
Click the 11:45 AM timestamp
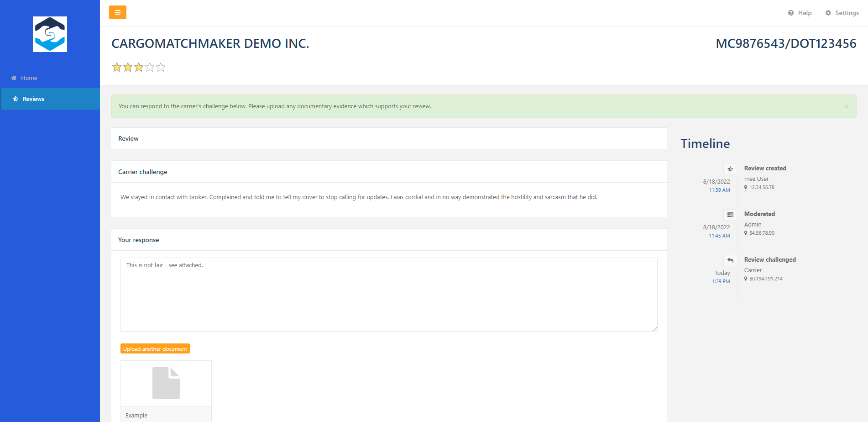click(x=719, y=236)
